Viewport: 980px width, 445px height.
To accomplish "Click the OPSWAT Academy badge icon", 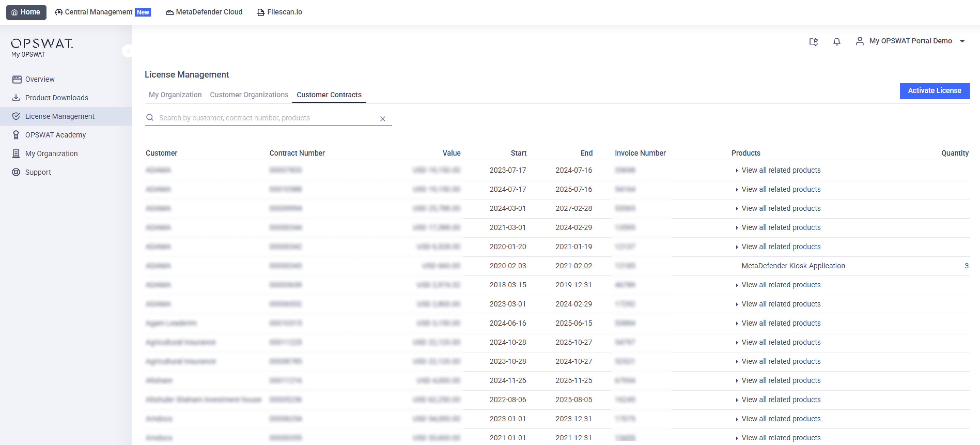I will tap(16, 135).
